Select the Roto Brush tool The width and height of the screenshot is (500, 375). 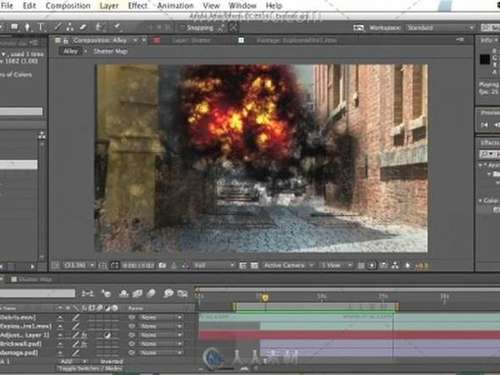pos(100,27)
